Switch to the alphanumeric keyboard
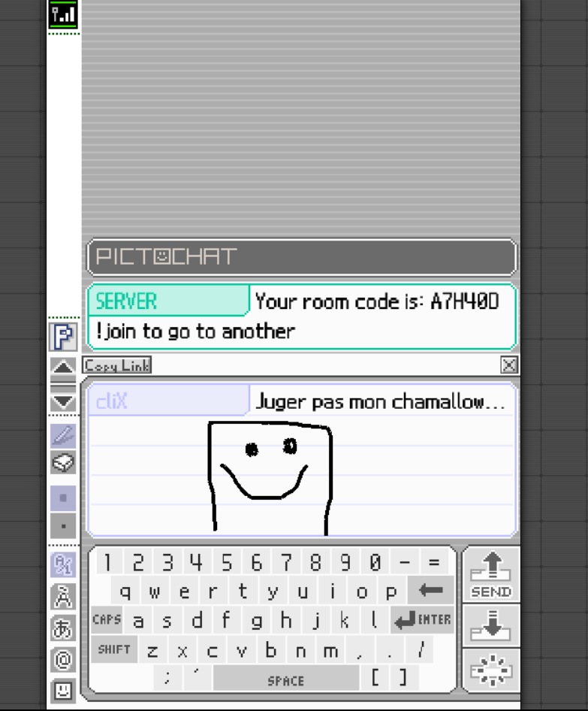Screen dimensions: 588x711 tap(63, 565)
